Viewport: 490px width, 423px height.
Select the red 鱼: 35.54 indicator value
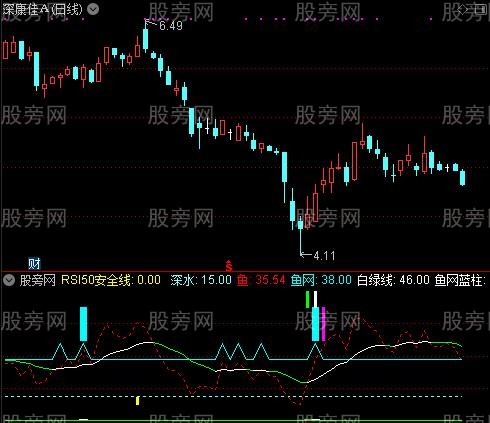(261, 280)
